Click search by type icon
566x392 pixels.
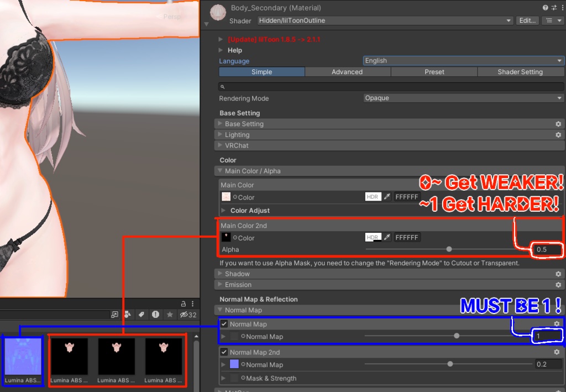128,315
